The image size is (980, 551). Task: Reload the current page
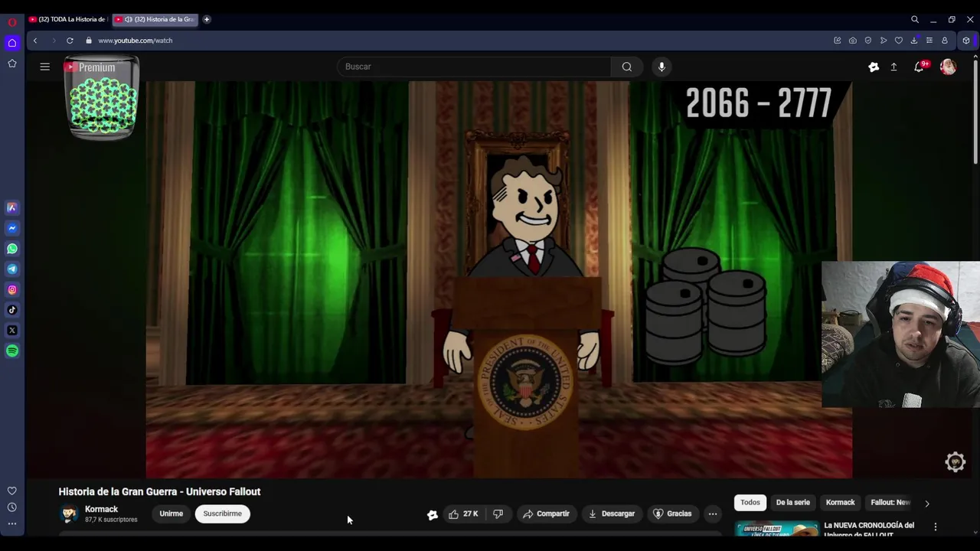(70, 41)
